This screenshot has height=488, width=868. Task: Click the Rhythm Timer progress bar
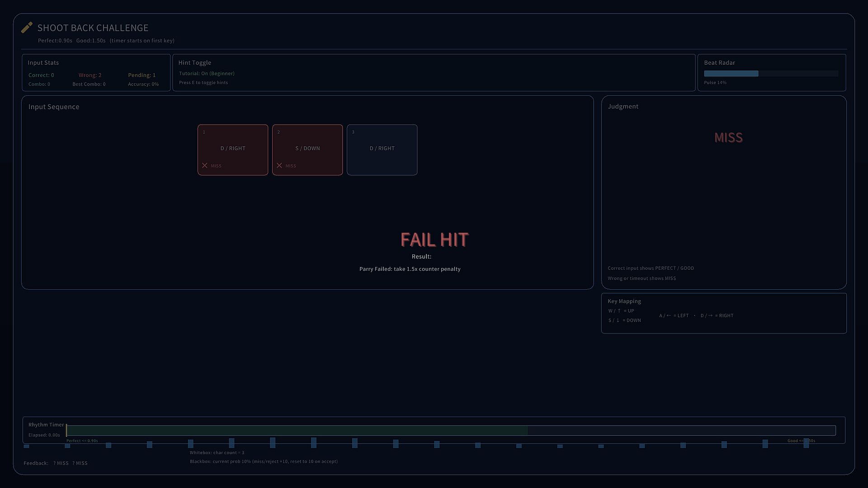coord(451,431)
